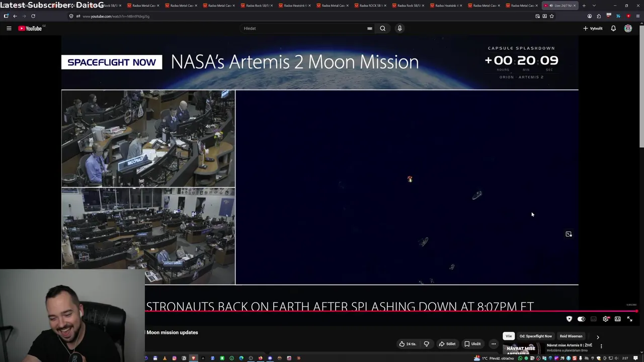This screenshot has height=362, width=644.
Task: Open the YouTube guide hamburger menu
Action: click(9, 28)
